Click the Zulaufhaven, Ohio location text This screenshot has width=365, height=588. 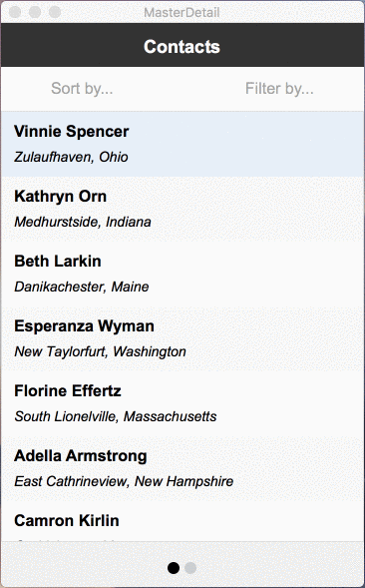click(71, 157)
